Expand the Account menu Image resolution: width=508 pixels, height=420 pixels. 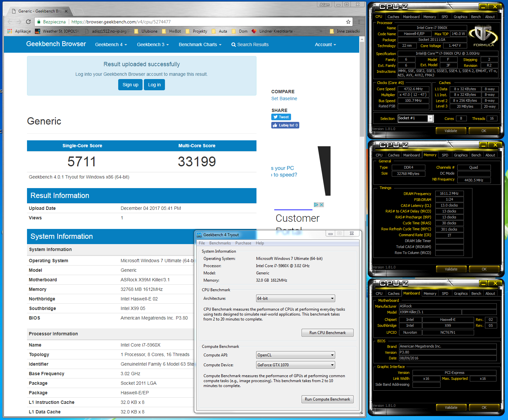point(325,44)
